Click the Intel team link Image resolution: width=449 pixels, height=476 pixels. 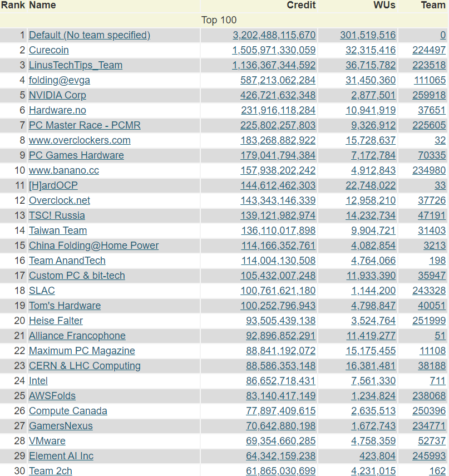pos(38,381)
